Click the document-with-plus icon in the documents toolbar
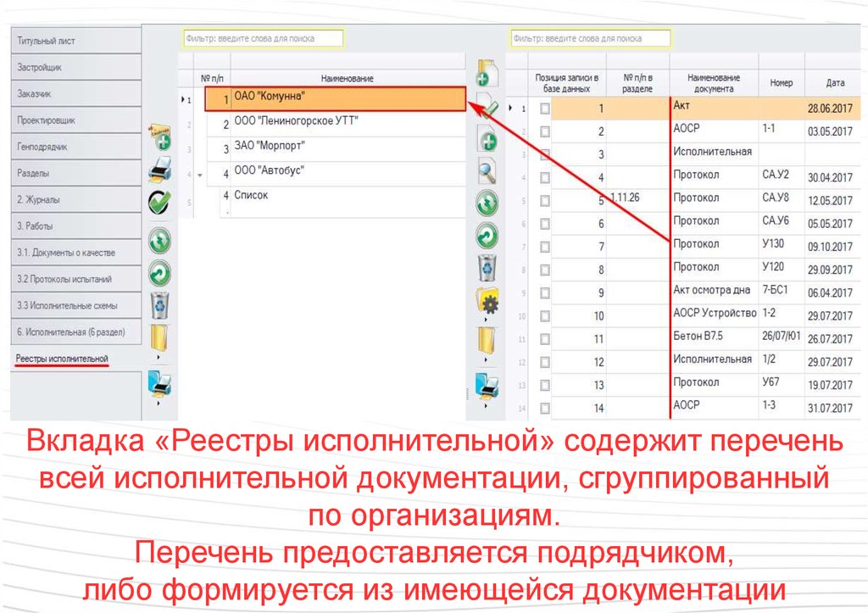 (x=487, y=138)
